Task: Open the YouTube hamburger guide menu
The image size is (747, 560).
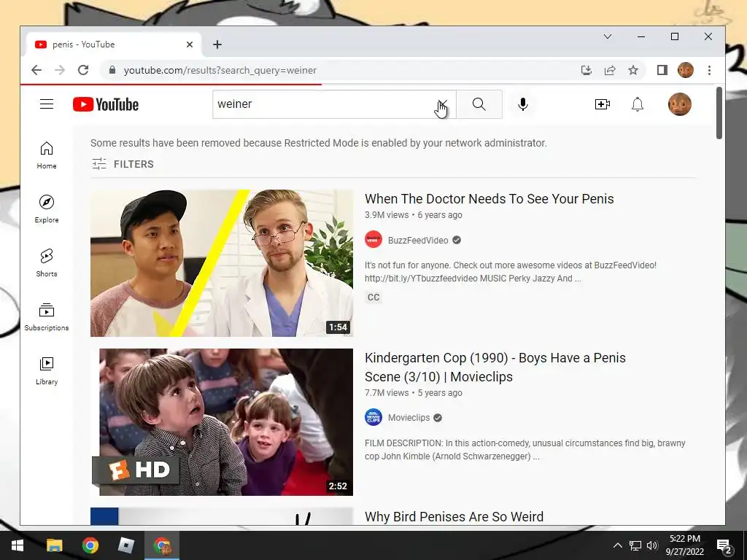Action: point(47,104)
